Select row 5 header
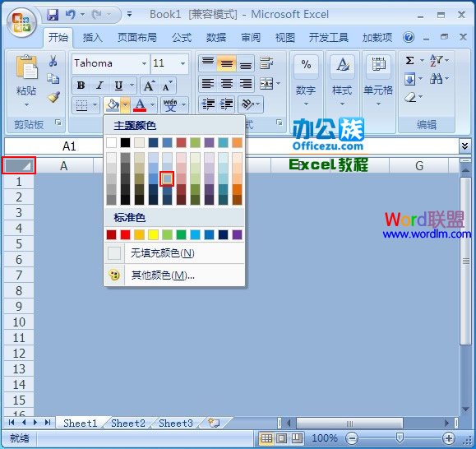Image resolution: width=476 pixels, height=449 pixels. point(19,243)
